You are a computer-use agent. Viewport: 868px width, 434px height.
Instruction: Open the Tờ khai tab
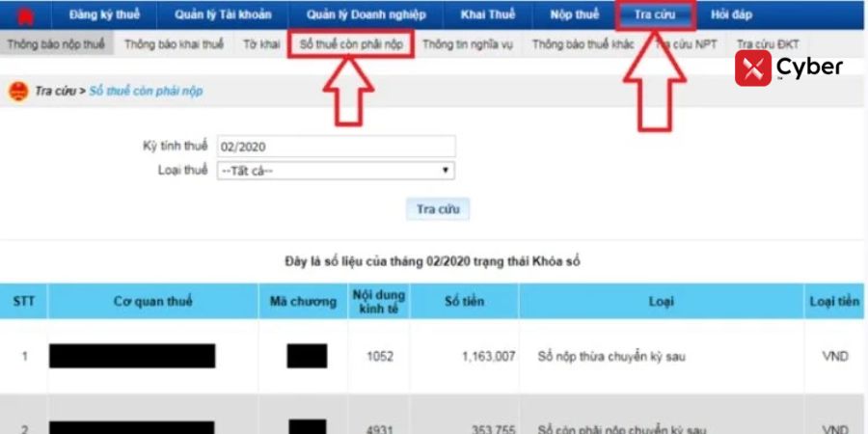(260, 44)
